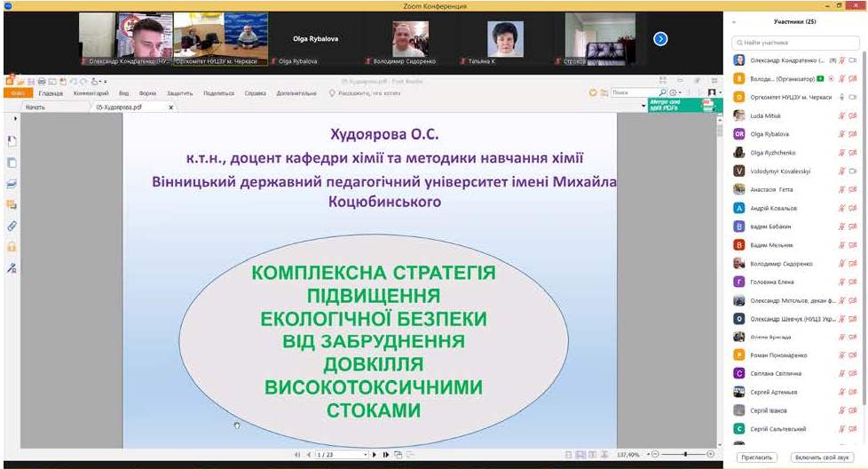Go to next page using bottom arrow
The width and height of the screenshot is (868, 469).
click(375, 455)
